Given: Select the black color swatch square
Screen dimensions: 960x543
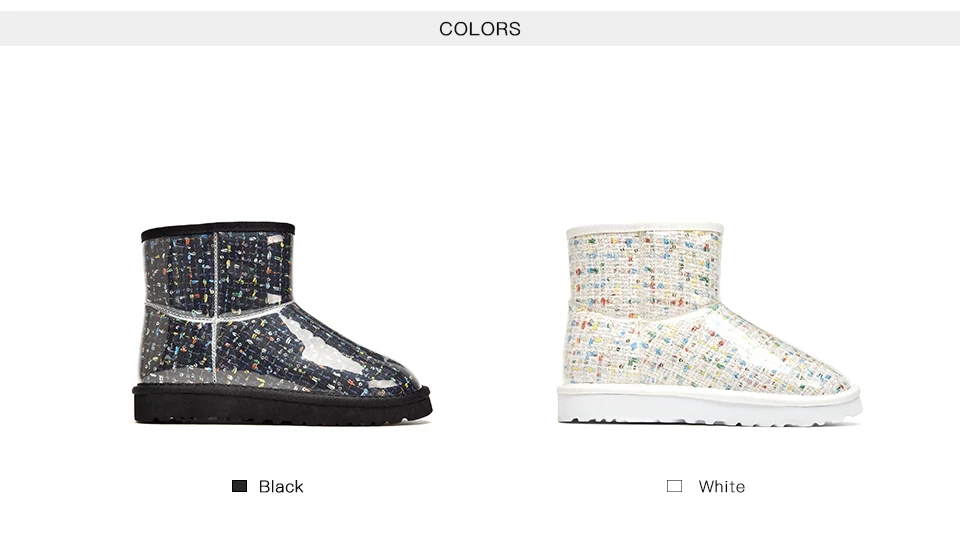Looking at the screenshot, I should (x=239, y=486).
